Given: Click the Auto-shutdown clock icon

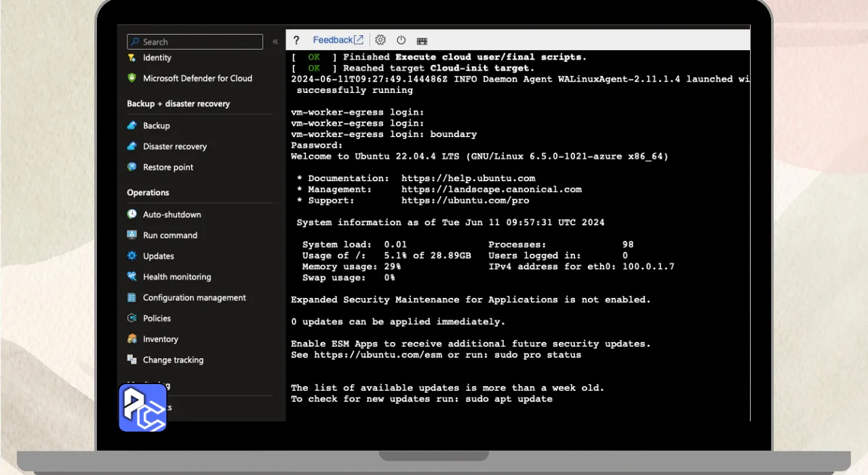Looking at the screenshot, I should (132, 214).
